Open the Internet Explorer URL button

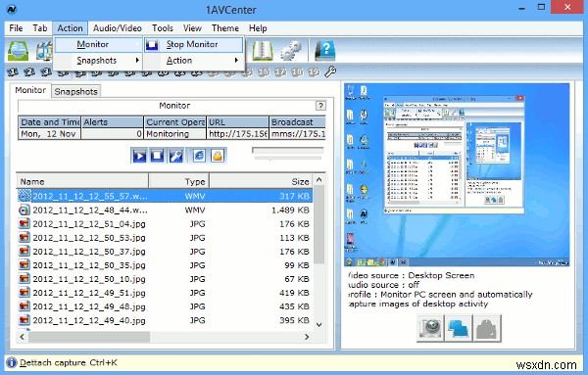[199, 155]
